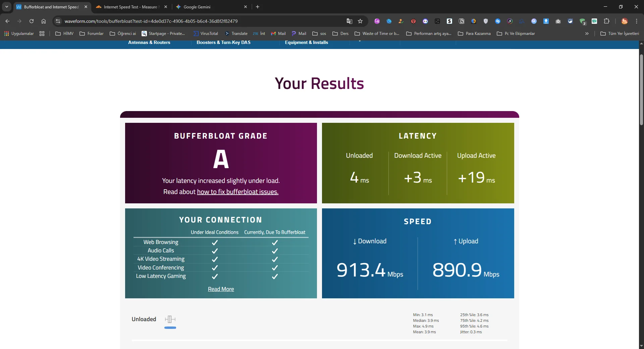Open the ZTE İnt bookmark

click(259, 34)
